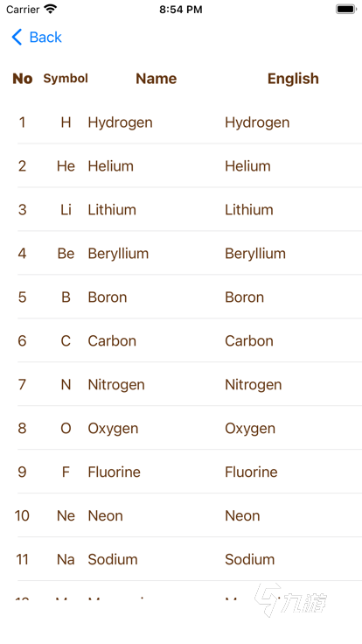The image size is (362, 644).
Task: Click the English column header
Action: click(x=293, y=79)
